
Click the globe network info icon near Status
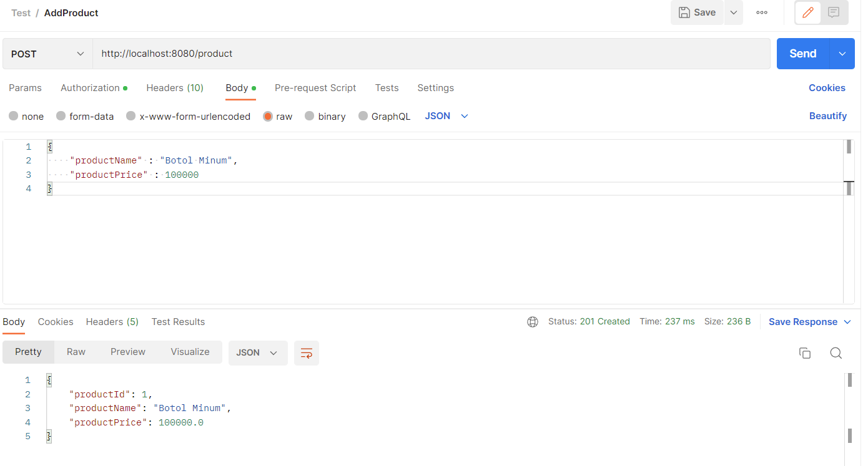[x=533, y=321]
